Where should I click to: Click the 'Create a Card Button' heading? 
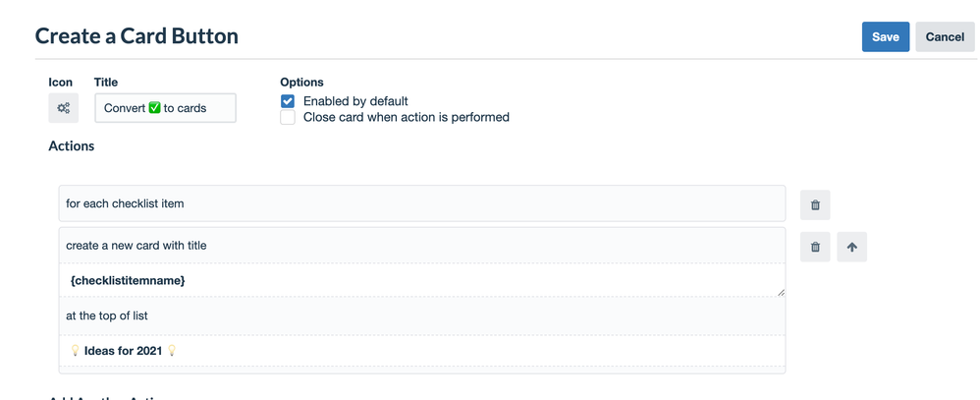pos(136,36)
